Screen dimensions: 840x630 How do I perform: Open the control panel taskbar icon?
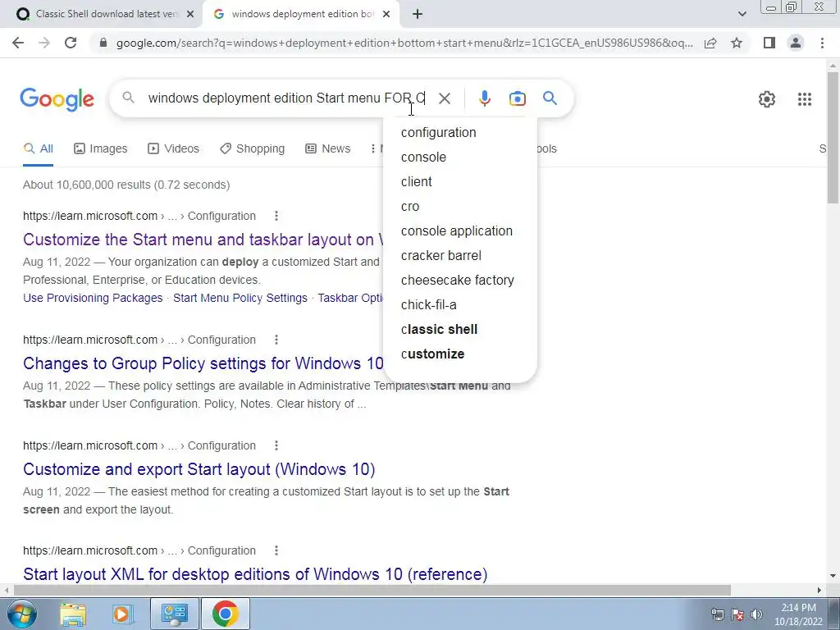coord(174,614)
